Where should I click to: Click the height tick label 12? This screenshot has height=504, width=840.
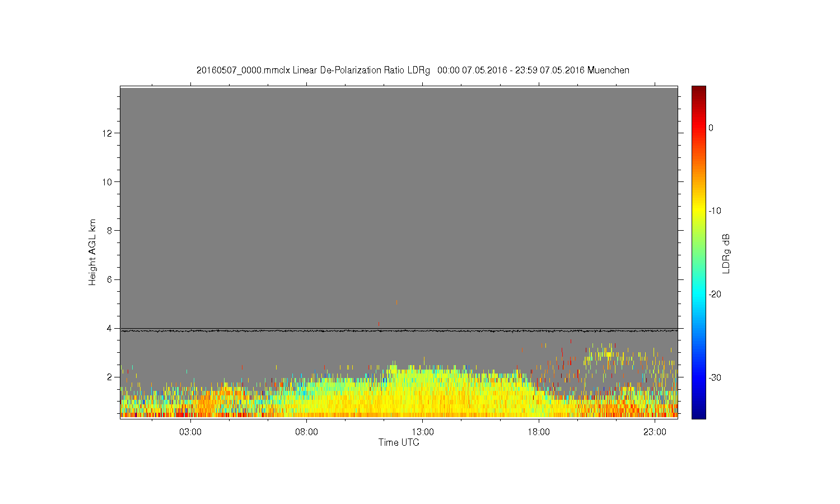tap(108, 133)
